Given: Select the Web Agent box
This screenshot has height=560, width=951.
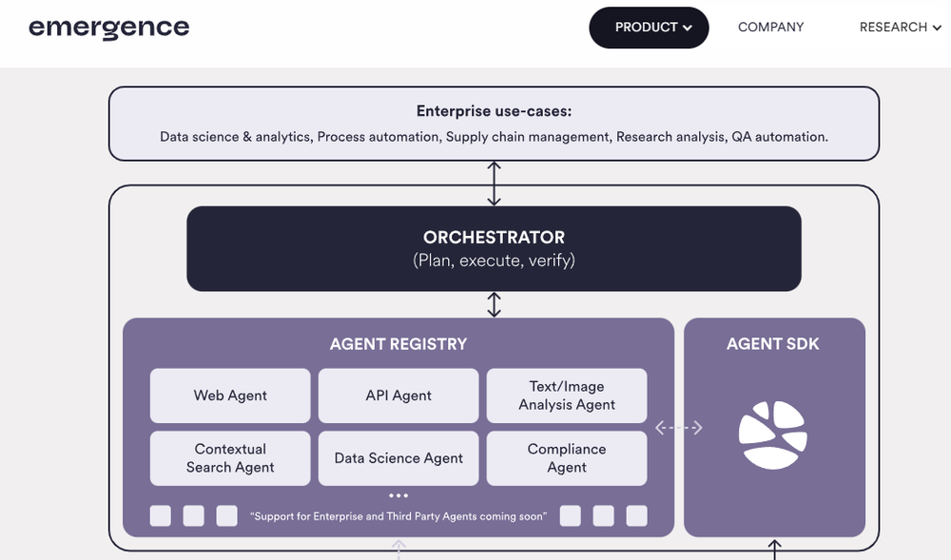Looking at the screenshot, I should 230,396.
